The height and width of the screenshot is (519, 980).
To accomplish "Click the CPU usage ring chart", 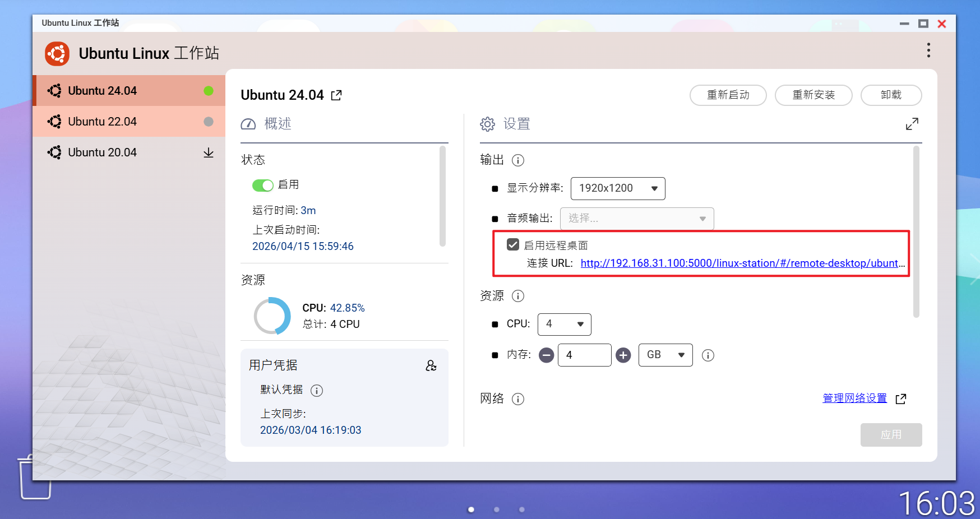I will point(272,316).
